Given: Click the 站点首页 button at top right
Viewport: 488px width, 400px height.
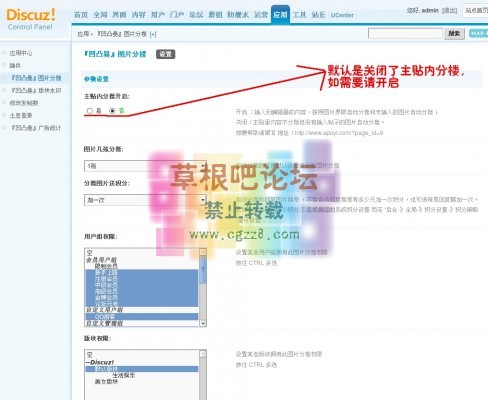Looking at the screenshot, I should pyautogui.click(x=476, y=11).
